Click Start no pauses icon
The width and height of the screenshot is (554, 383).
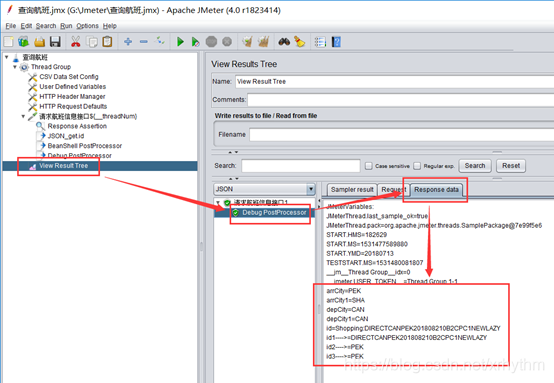click(x=195, y=42)
